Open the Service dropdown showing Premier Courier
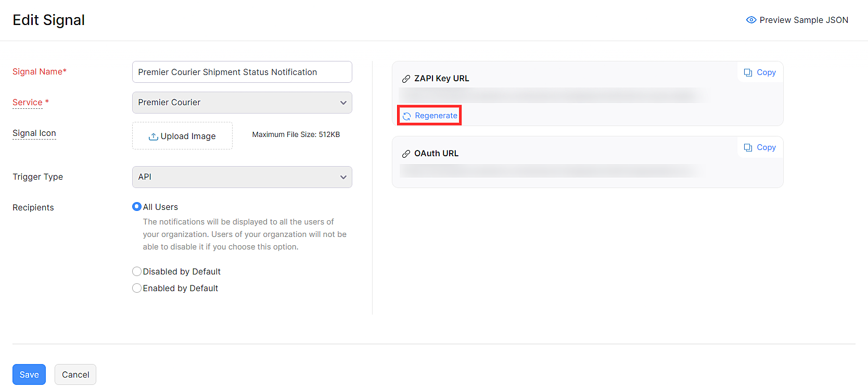868x388 pixels. point(234,103)
